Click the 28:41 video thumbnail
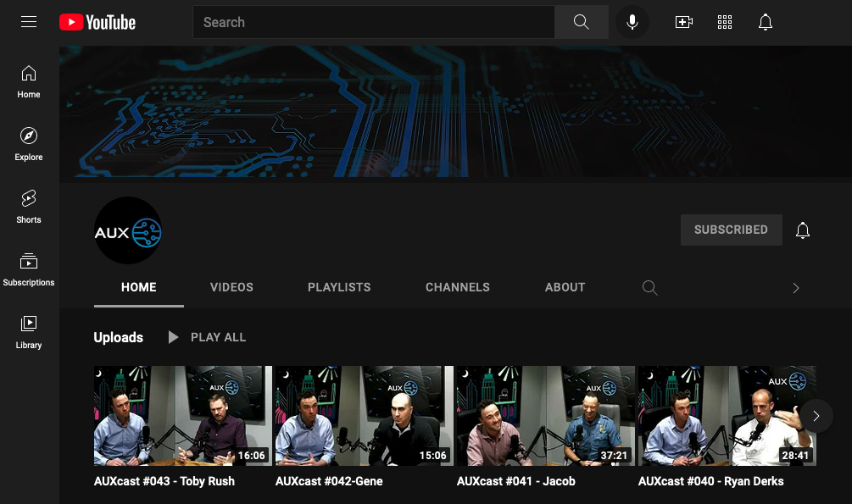This screenshot has height=504, width=852. 727,416
